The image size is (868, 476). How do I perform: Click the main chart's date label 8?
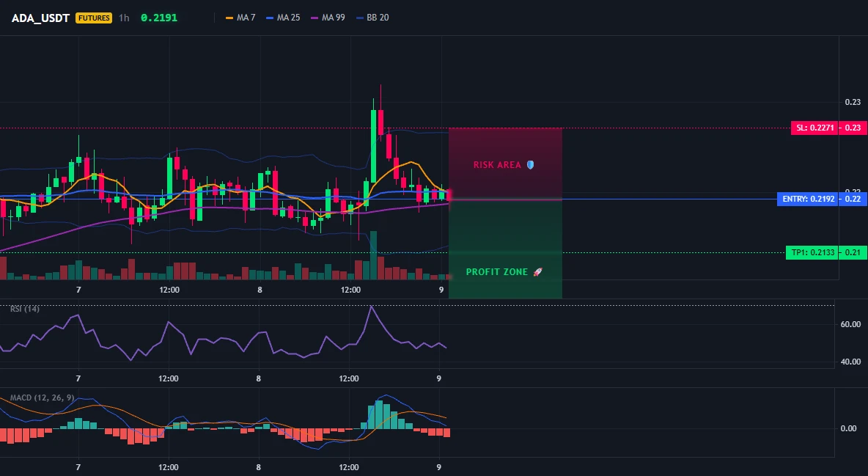click(260, 290)
